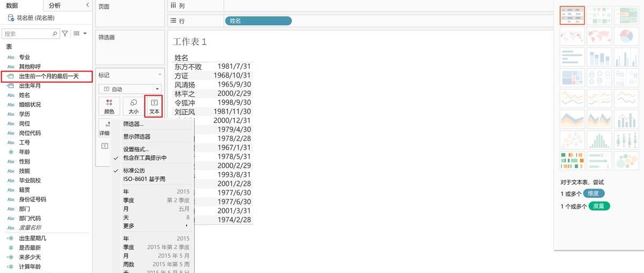Switch to the 分析 tab
Screen dimensions: 644x273
click(55, 5)
